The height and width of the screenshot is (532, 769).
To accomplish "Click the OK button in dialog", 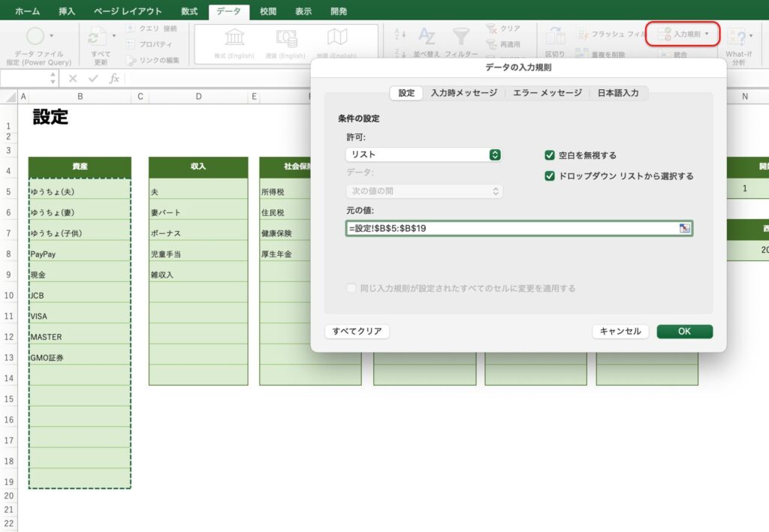I will [x=684, y=332].
